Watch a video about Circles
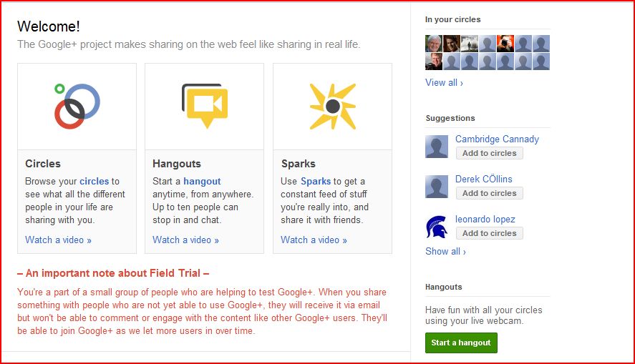This screenshot has width=635, height=364. (x=58, y=240)
